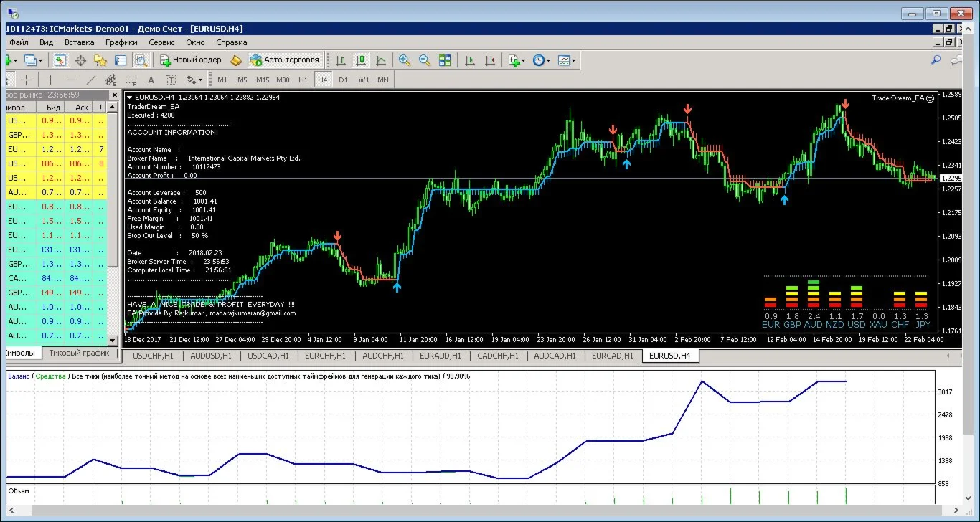Screen dimensions: 980x522
Task: Open the Тиковый график tab
Action: coord(79,353)
